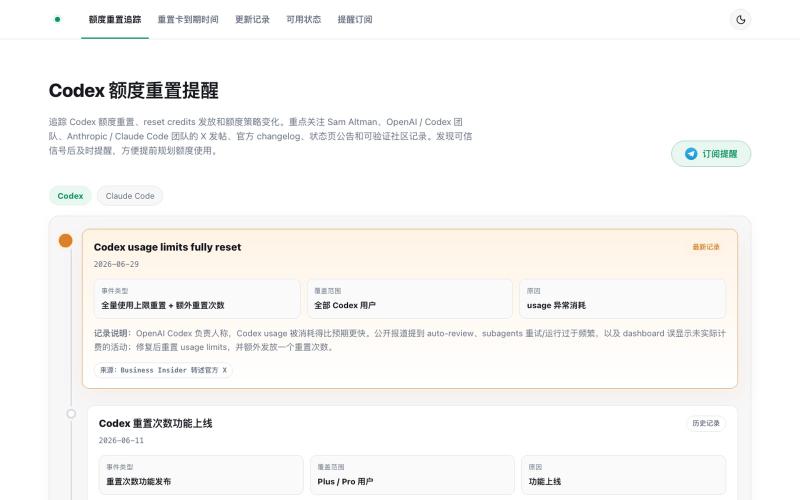The image size is (800, 500).
Task: Click title Codex usage limits fully reset
Action: coord(167,247)
